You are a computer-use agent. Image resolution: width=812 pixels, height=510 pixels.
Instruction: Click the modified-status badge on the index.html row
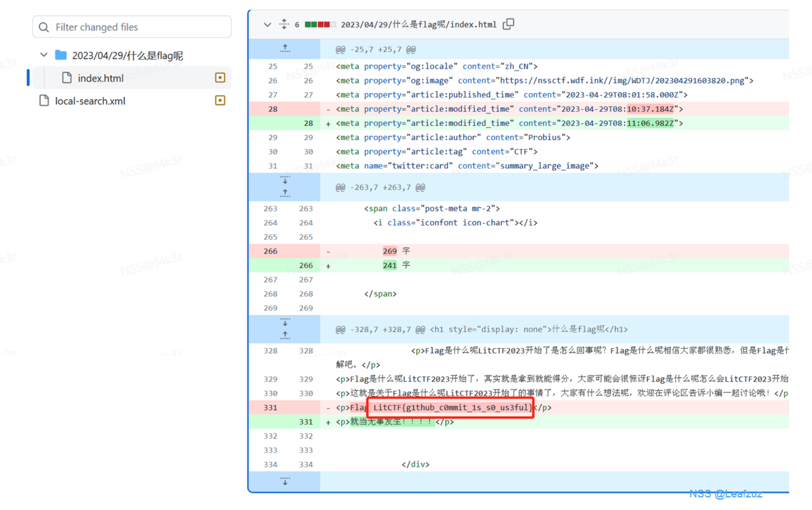click(x=220, y=78)
